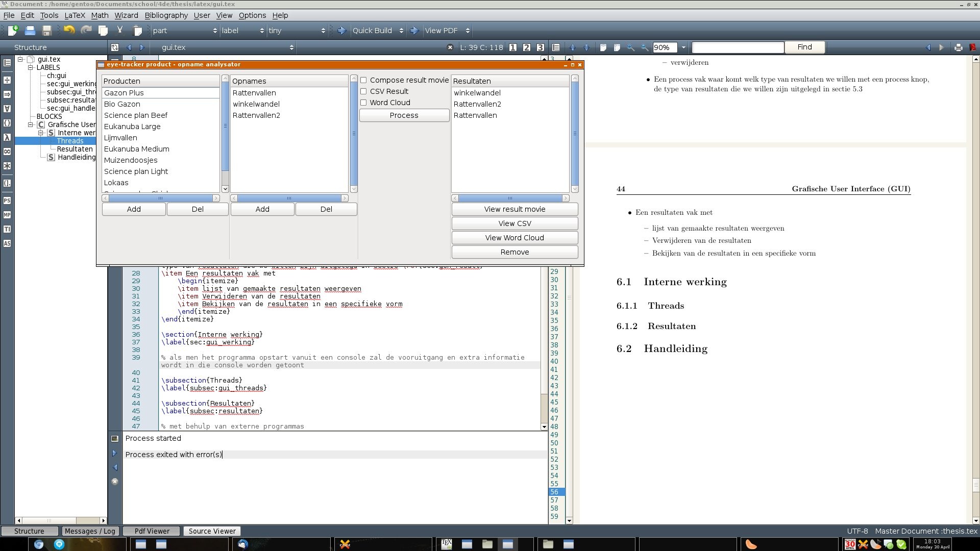Click the save floppy disk icon

coord(47,31)
